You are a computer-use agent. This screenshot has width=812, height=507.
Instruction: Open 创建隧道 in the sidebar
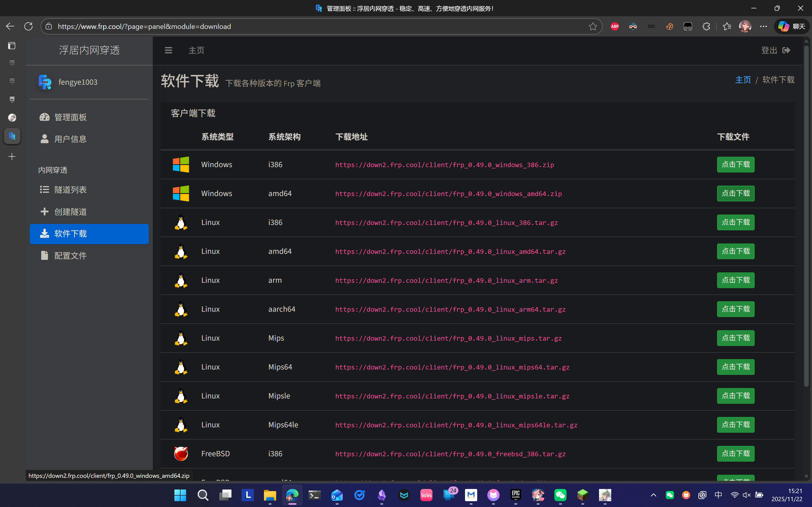click(71, 212)
